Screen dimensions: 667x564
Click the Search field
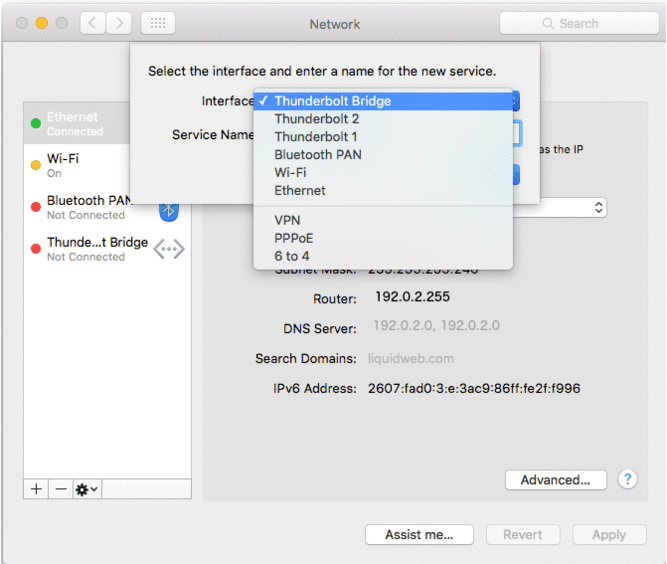point(579,23)
